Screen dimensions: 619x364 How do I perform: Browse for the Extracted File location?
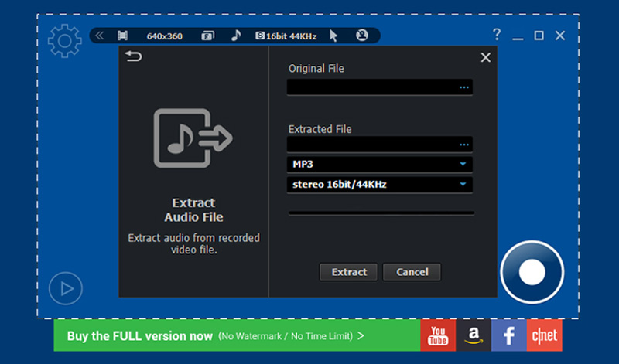click(x=464, y=145)
